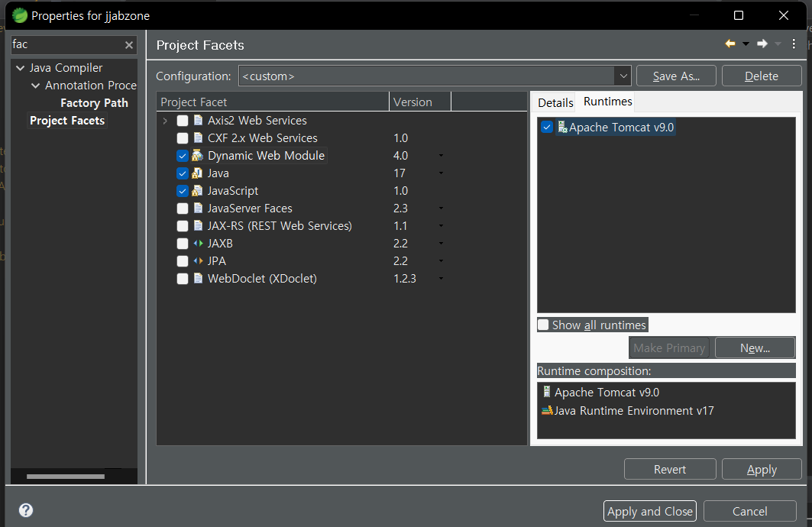Click the JAX-RS facet icon
This screenshot has height=527, width=812.
pyautogui.click(x=198, y=226)
